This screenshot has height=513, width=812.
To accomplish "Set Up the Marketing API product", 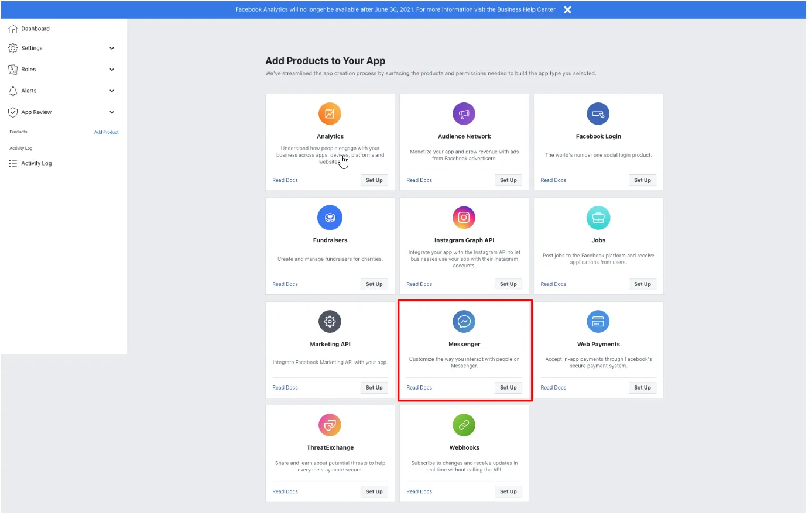I will point(374,388).
